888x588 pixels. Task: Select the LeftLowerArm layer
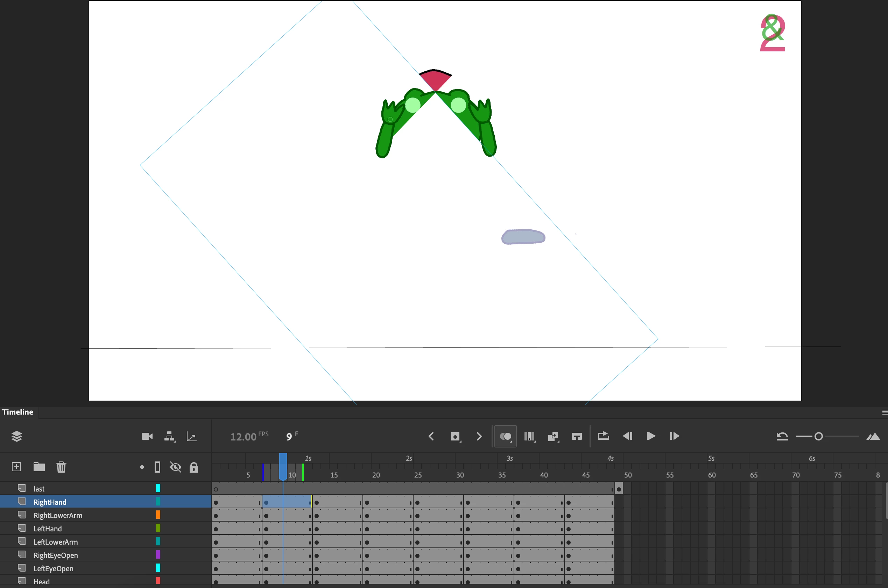(56, 542)
